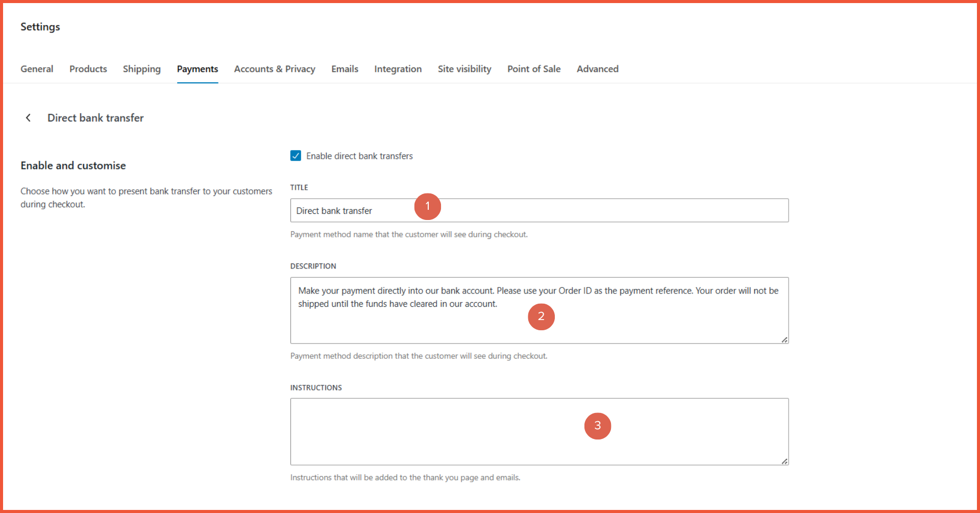Click the Instructions textarea resize handle

(784, 461)
